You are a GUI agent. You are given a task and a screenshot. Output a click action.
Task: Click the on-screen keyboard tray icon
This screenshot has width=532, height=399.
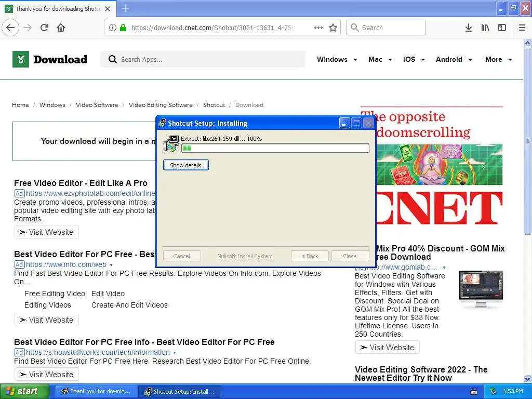click(474, 392)
